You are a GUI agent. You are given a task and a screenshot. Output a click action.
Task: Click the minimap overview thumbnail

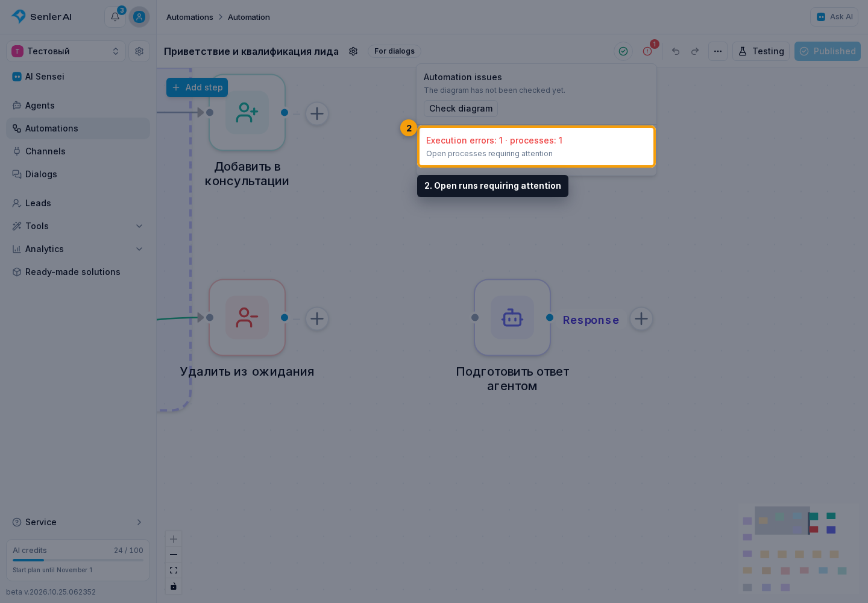click(799, 549)
